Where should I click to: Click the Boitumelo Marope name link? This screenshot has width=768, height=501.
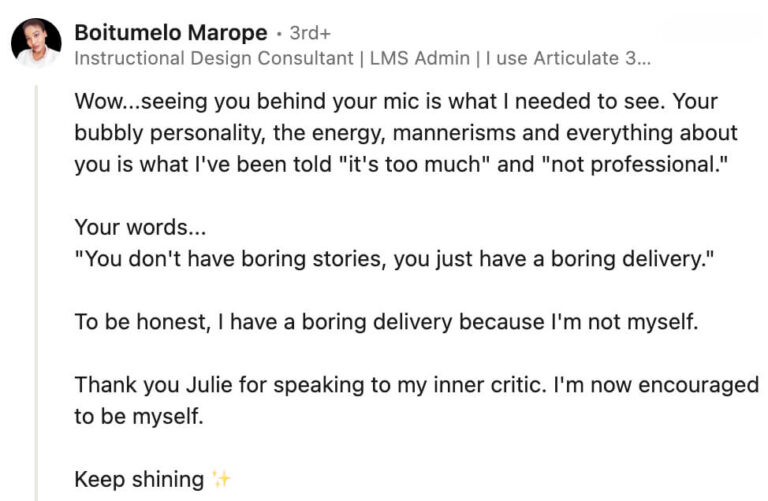171,33
